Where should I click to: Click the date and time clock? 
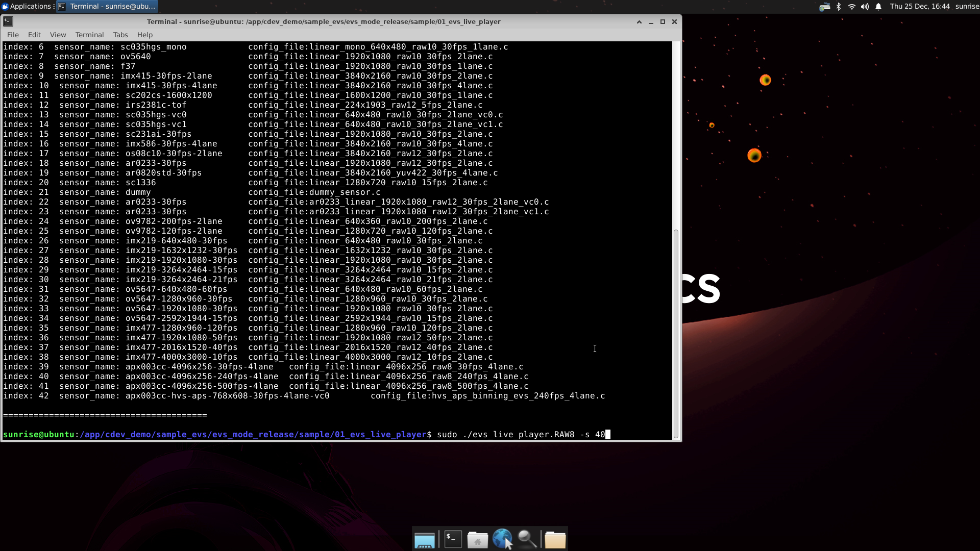[x=919, y=6]
